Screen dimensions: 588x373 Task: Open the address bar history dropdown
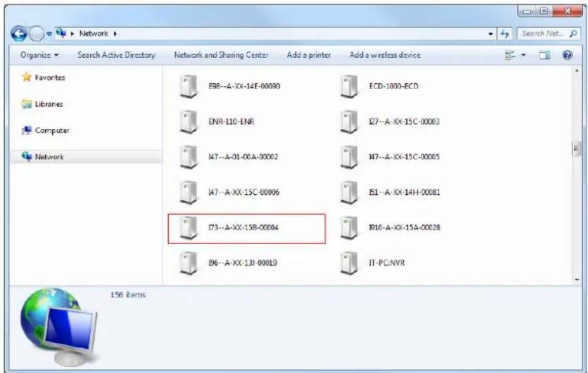click(x=491, y=34)
